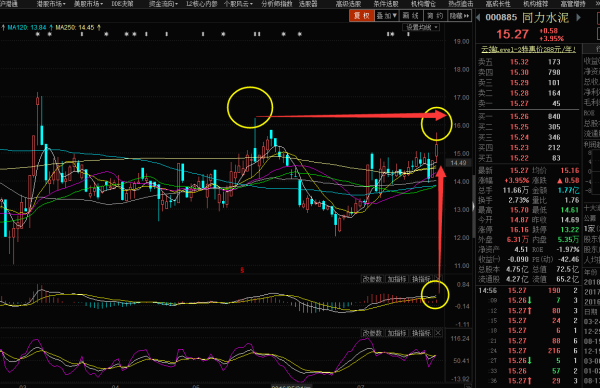Click the splitter handle beside the quote panel
600x388 pixels.
tap(473, 207)
